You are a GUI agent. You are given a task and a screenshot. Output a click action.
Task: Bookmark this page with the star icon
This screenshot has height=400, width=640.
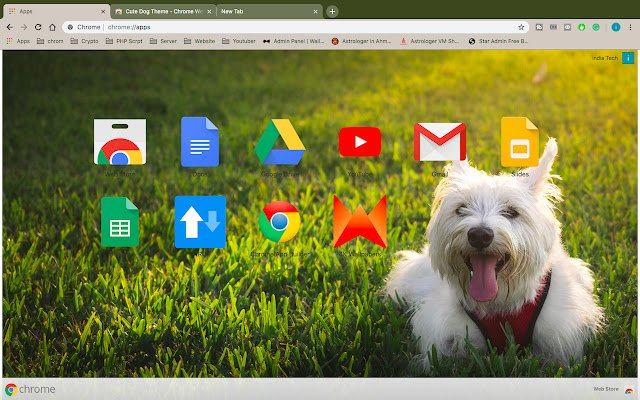click(x=521, y=27)
